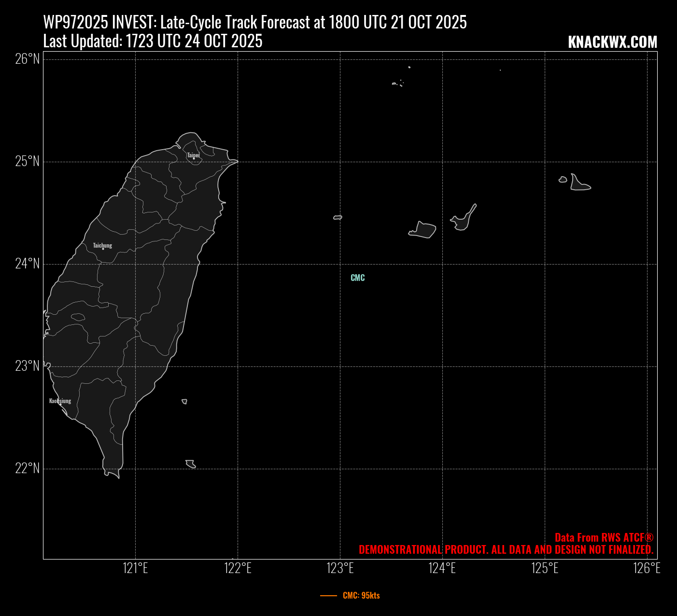Image resolution: width=677 pixels, height=616 pixels.
Task: Open the KNACKWX.COM watermark link
Action: coord(612,42)
